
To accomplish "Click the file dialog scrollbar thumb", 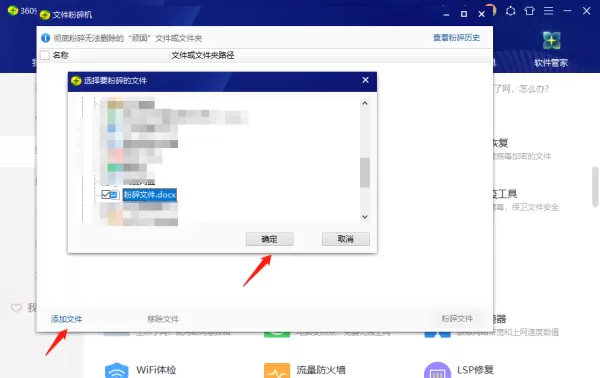I will (x=365, y=173).
